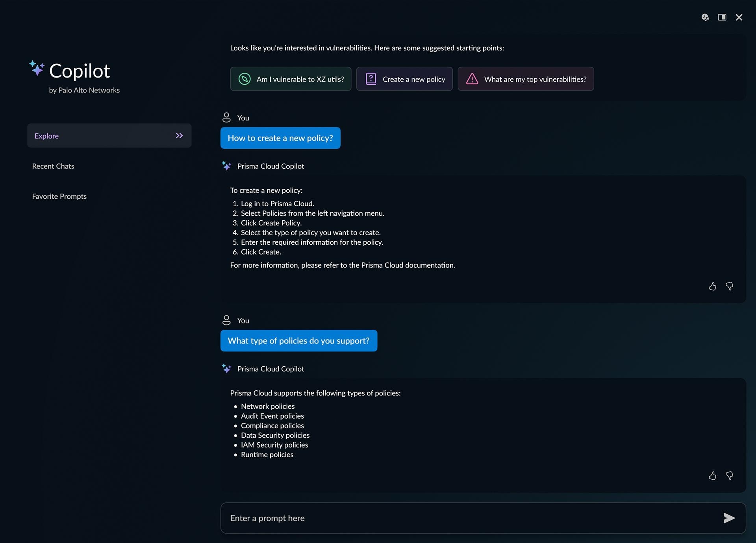Click 'What type of policies do you support?' bubble
The image size is (756, 543).
click(x=298, y=341)
